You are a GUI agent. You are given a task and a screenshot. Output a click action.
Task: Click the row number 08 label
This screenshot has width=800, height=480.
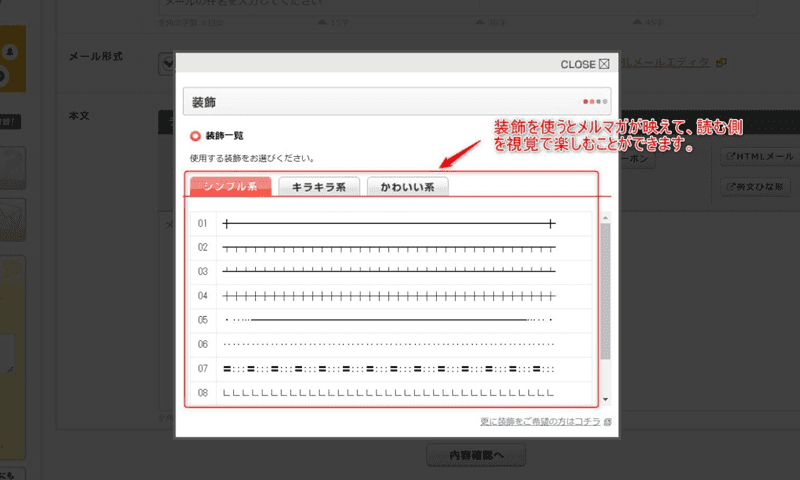(x=203, y=393)
